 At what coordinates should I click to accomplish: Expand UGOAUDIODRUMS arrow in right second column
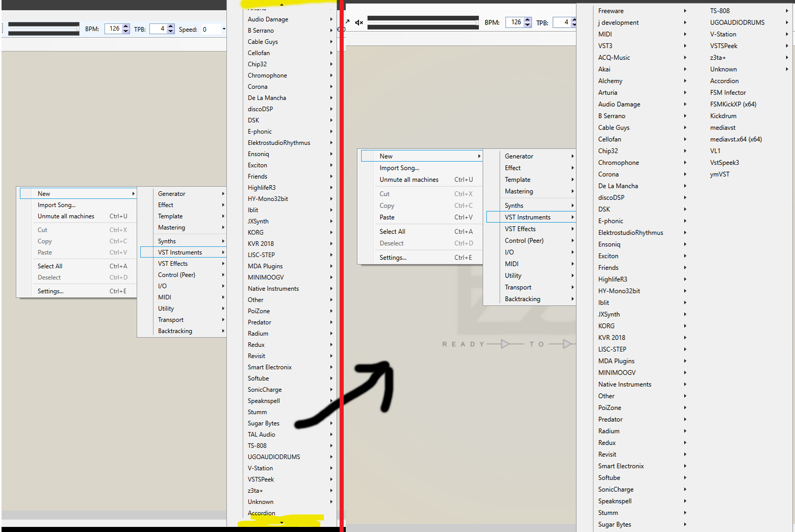point(787,22)
